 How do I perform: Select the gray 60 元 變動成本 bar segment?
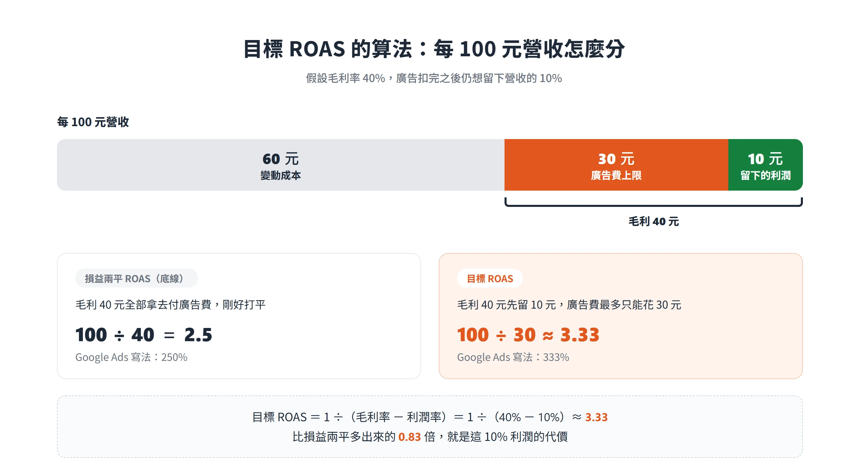[x=281, y=165]
